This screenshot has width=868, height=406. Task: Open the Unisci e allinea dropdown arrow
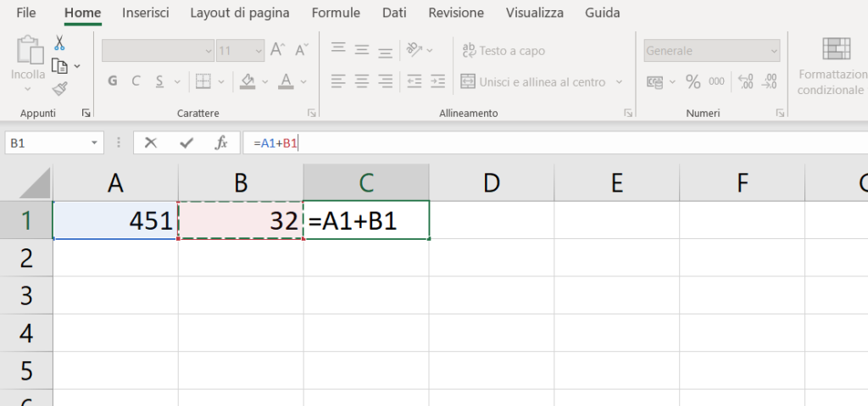click(619, 82)
